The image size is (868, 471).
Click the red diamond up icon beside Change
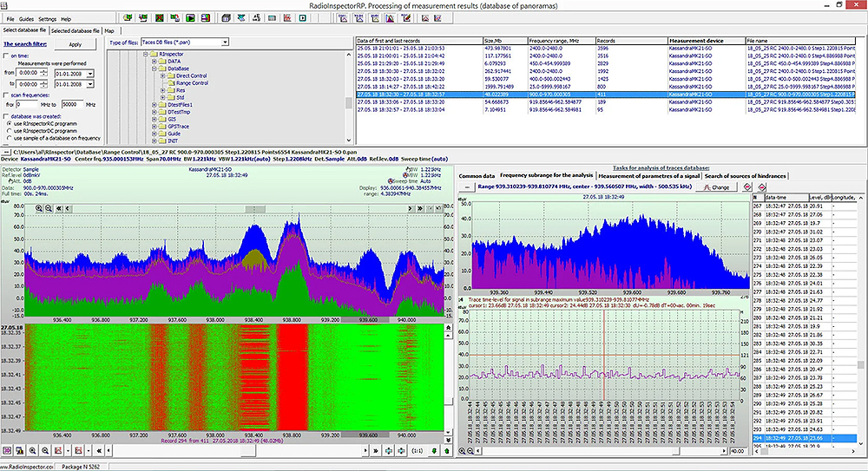747,186
